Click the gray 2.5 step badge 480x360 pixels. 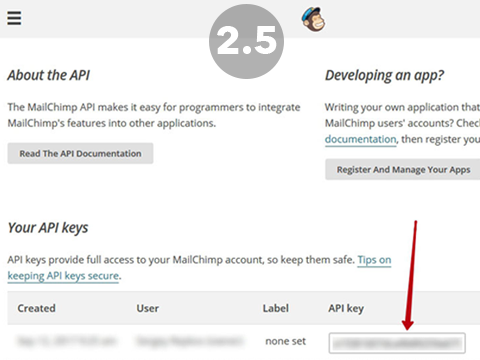(246, 41)
